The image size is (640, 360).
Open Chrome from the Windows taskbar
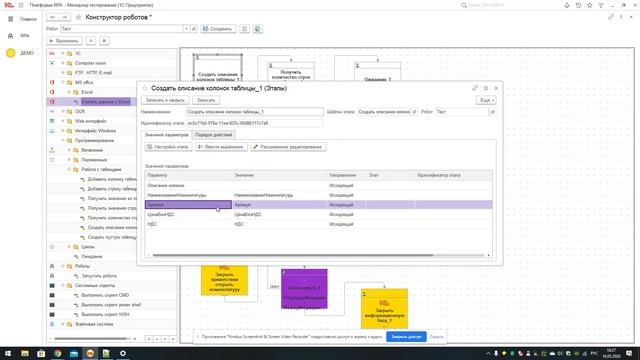(58, 353)
